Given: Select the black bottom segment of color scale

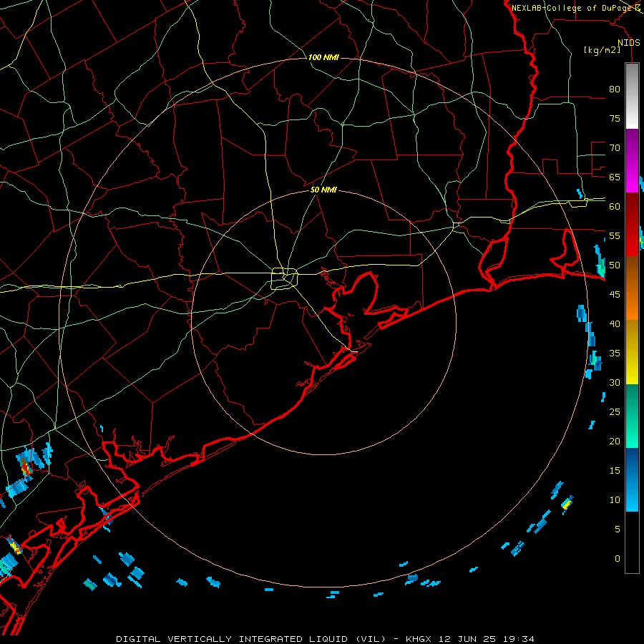Looking at the screenshot, I should click(632, 542).
